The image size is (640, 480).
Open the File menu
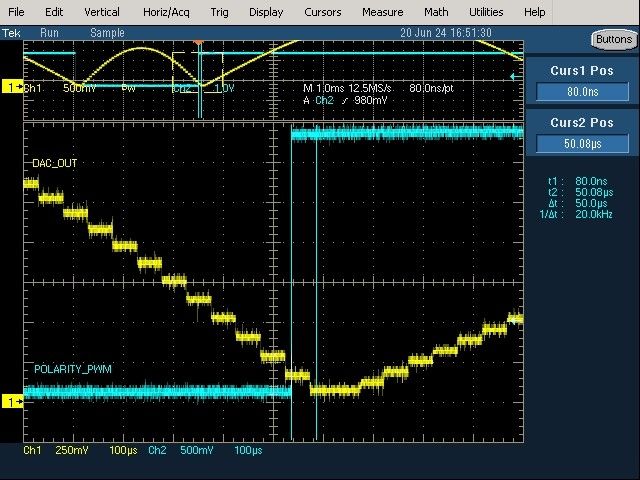pyautogui.click(x=16, y=12)
